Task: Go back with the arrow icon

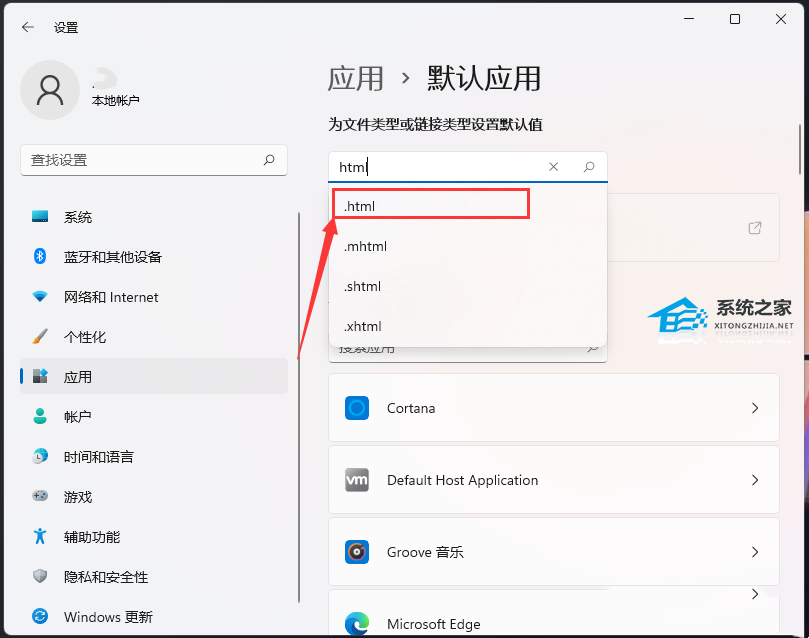Action: (28, 27)
